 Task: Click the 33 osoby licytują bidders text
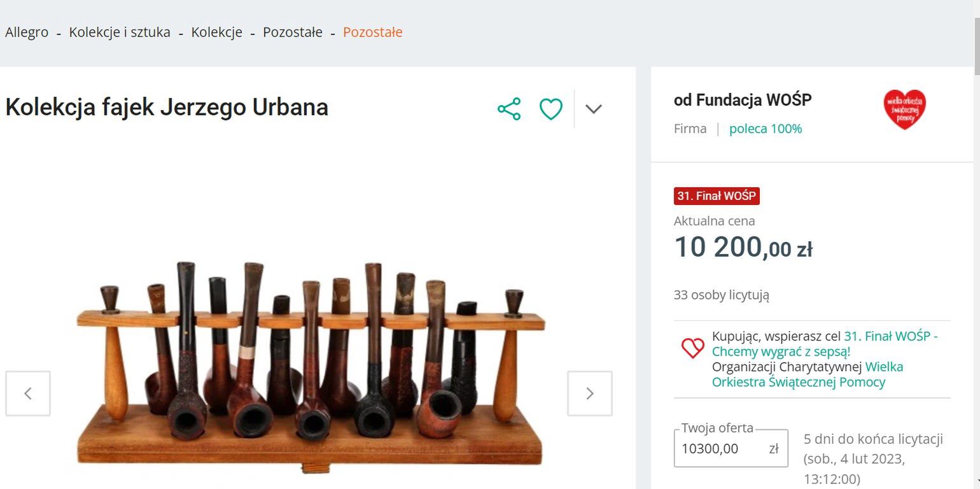(x=722, y=295)
